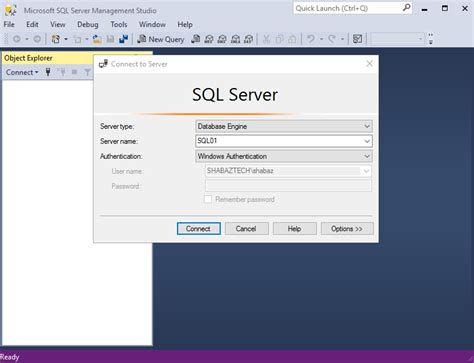The height and width of the screenshot is (363, 474).
Task: Expand the Server name dropdown arrow
Action: (367, 141)
